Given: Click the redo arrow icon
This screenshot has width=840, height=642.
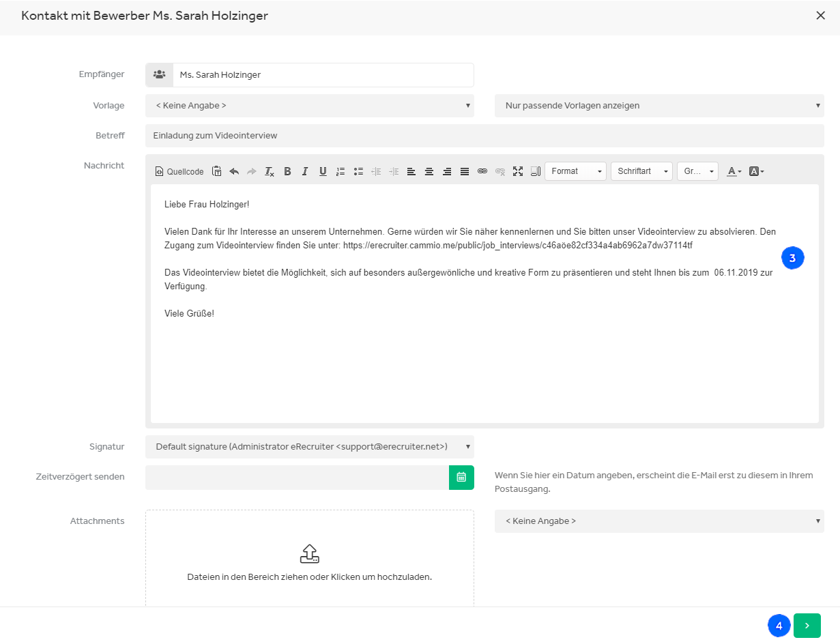Looking at the screenshot, I should pyautogui.click(x=252, y=171).
